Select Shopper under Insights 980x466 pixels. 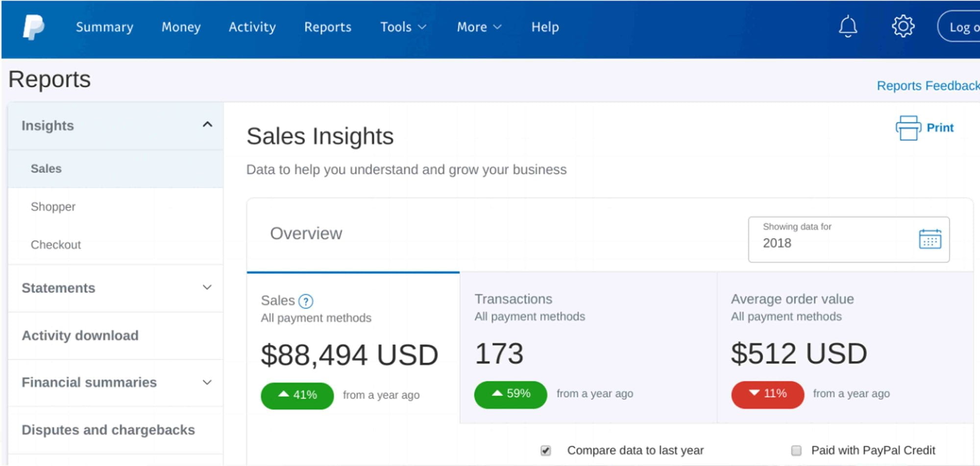[53, 207]
